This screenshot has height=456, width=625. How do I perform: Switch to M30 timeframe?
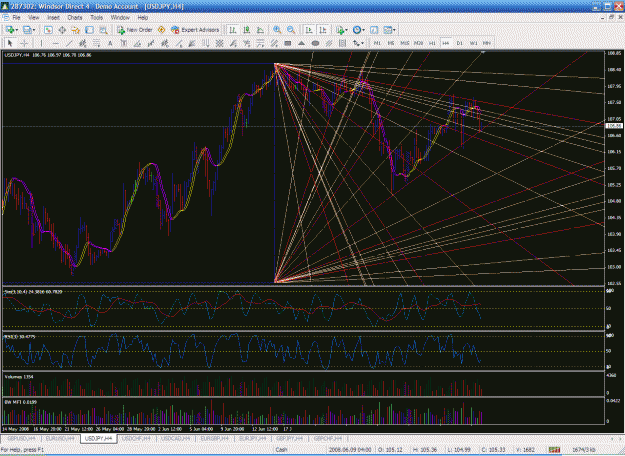point(418,43)
